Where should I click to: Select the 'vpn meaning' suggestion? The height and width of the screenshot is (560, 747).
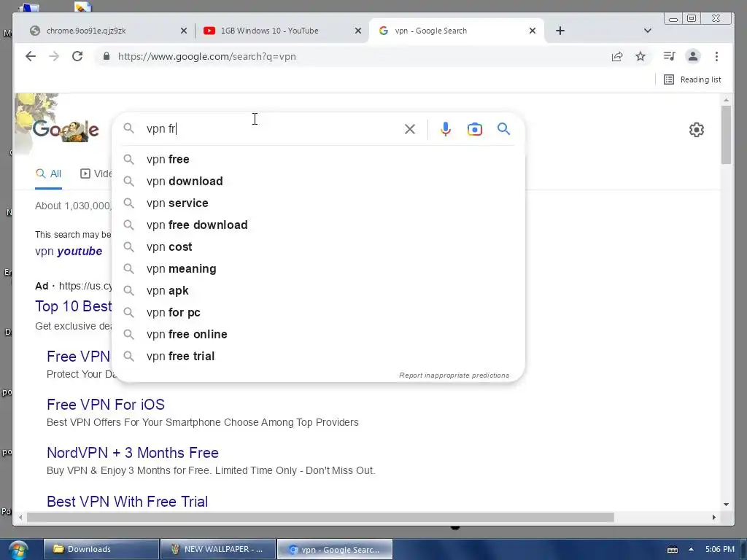coord(318,268)
